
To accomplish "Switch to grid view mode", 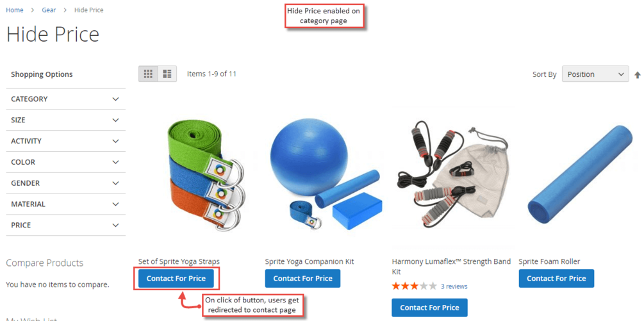I will point(148,74).
